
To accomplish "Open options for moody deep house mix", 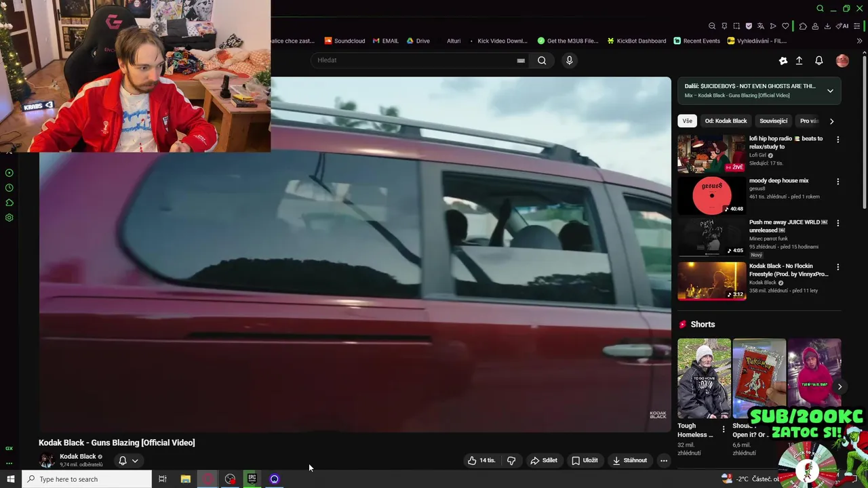I will coord(837,182).
